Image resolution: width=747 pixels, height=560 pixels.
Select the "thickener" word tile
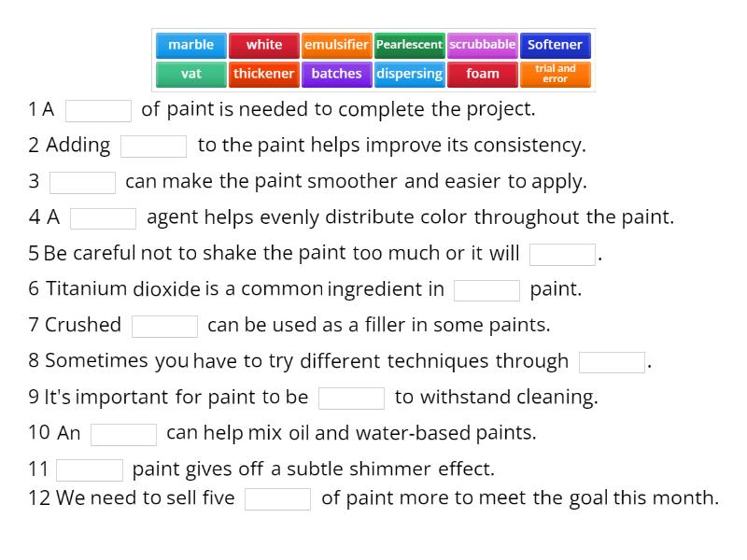click(263, 73)
